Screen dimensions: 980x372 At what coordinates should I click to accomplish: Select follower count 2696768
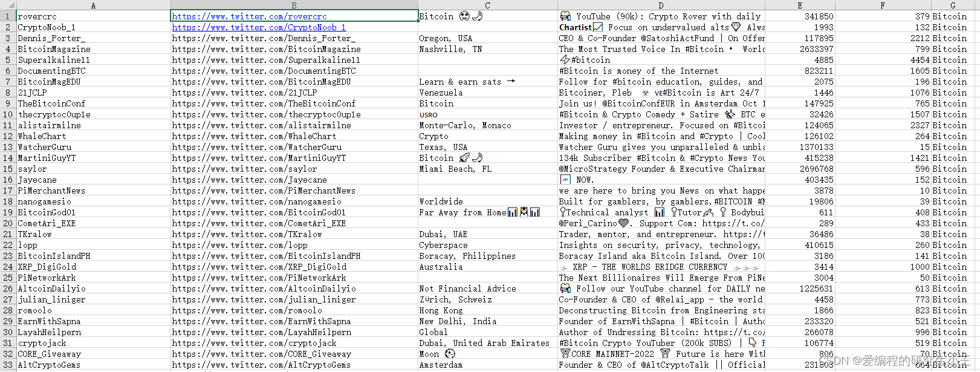point(800,169)
